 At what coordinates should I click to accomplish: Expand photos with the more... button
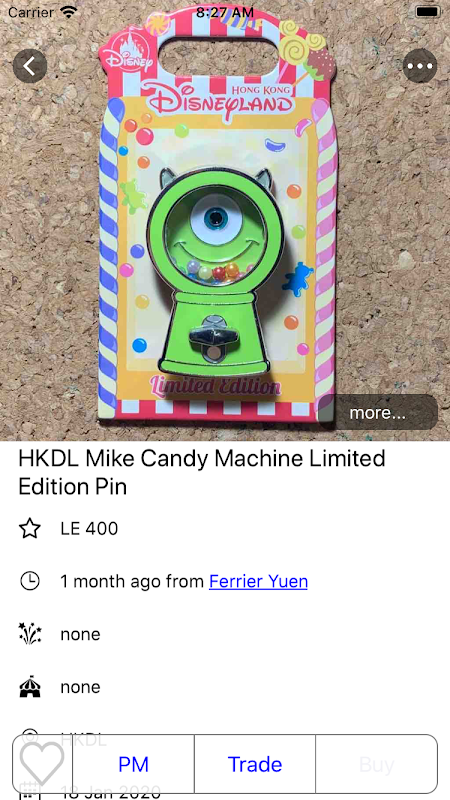point(378,412)
